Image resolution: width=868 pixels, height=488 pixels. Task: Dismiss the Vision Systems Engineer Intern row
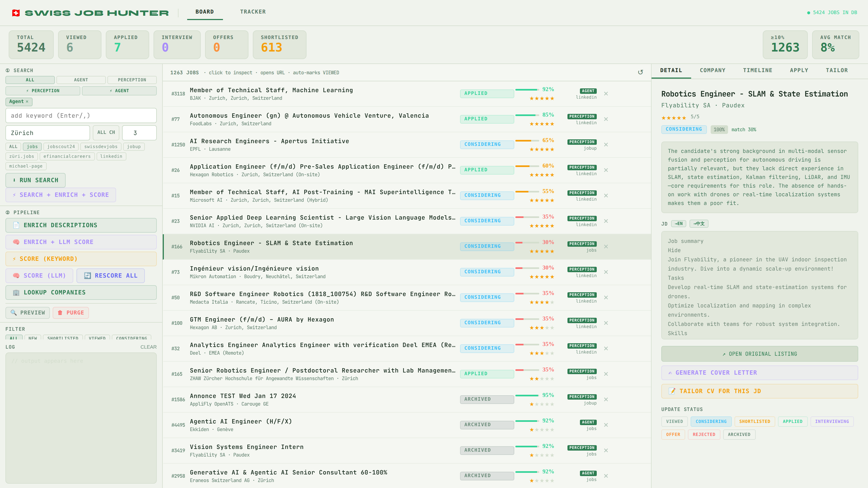(x=606, y=451)
